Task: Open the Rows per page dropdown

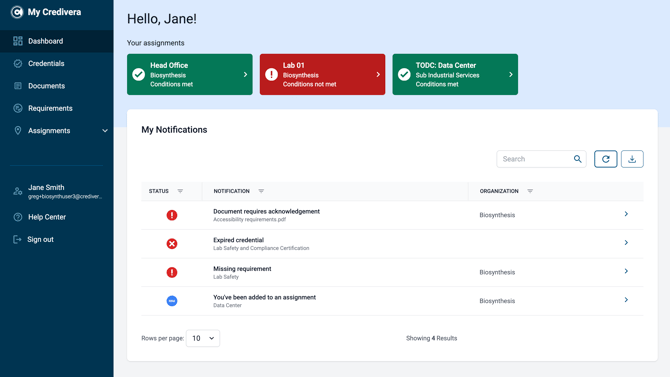Action: 203,338
